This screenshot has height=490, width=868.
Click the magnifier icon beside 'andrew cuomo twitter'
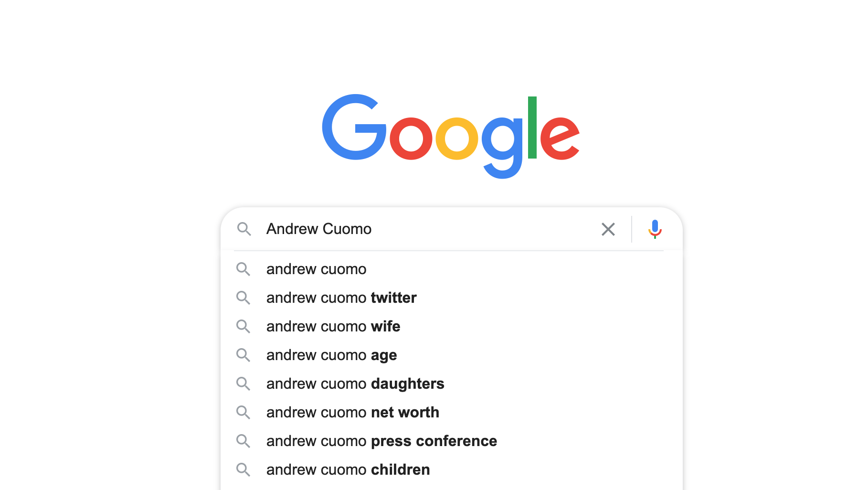(243, 298)
